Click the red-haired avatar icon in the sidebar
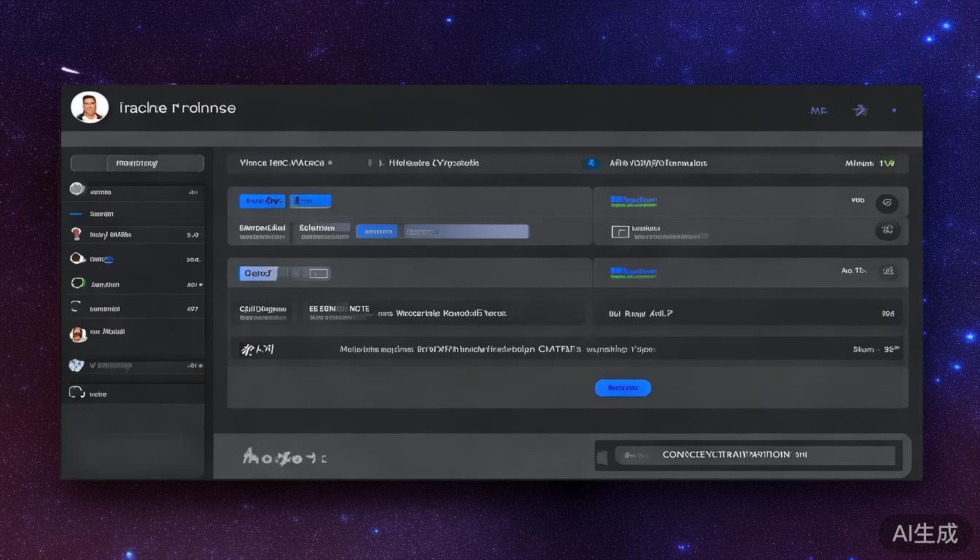Image resolution: width=980 pixels, height=560 pixels. pos(77,234)
